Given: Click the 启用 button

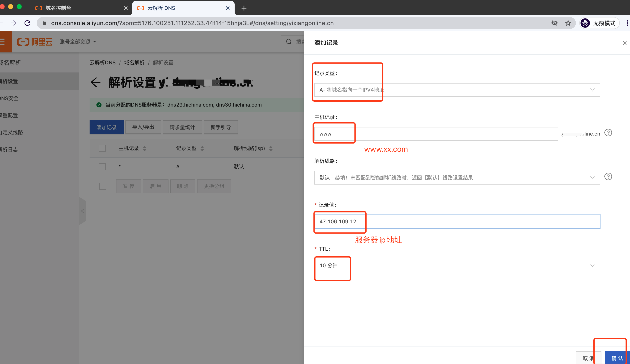Looking at the screenshot, I should click(x=155, y=186).
